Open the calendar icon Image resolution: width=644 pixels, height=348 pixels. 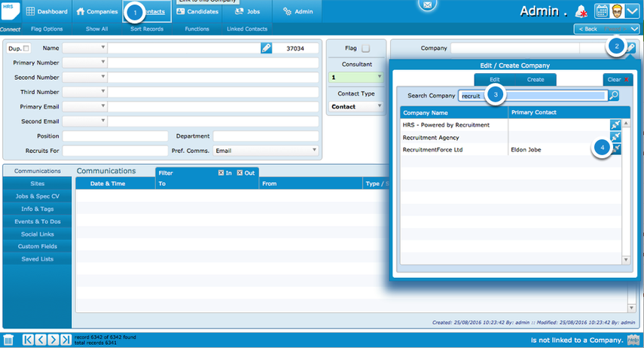[602, 11]
